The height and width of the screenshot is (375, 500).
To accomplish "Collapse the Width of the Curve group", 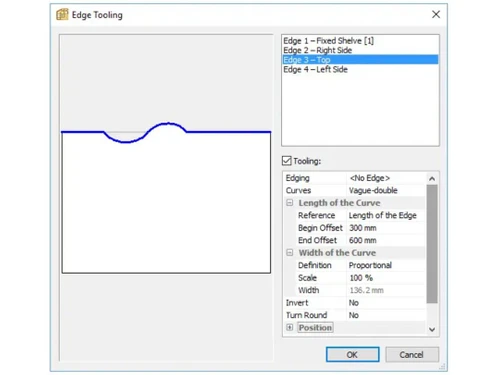I will pos(290,253).
